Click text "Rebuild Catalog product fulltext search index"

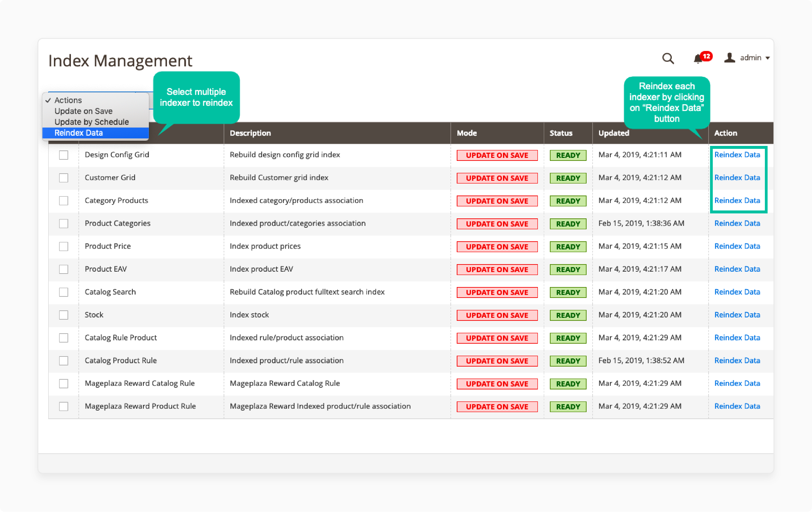[307, 292]
